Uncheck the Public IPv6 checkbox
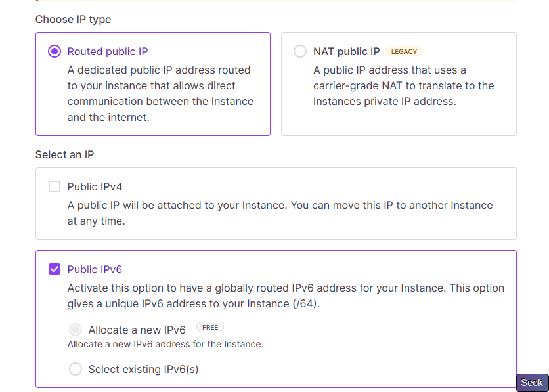 click(55, 269)
